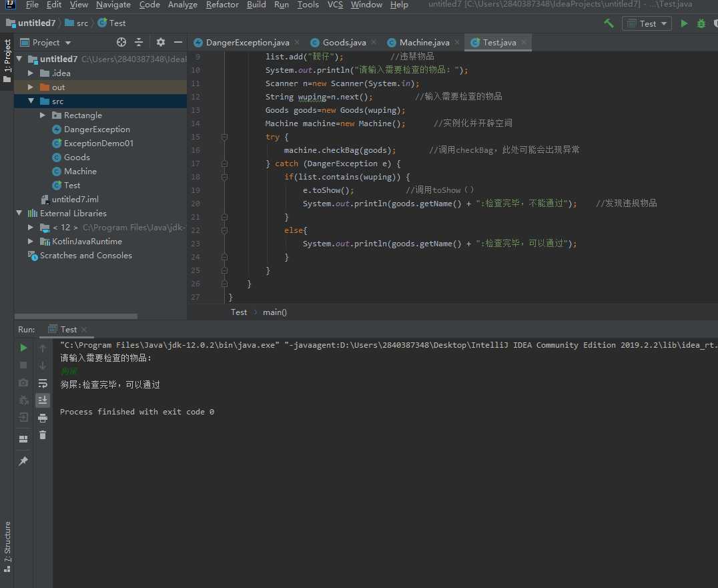Image resolution: width=718 pixels, height=588 pixels.
Task: Click the exit icon in Run panel
Action: pos(23,417)
